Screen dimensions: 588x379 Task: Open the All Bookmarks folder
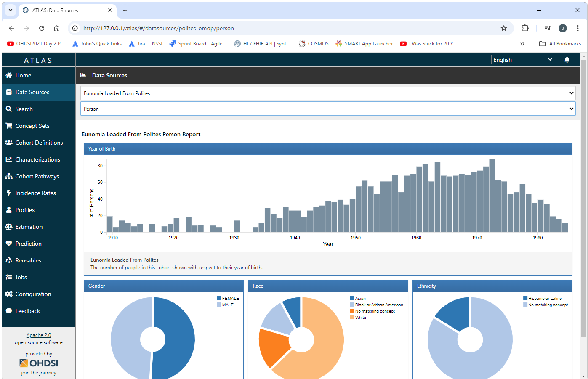click(x=560, y=44)
